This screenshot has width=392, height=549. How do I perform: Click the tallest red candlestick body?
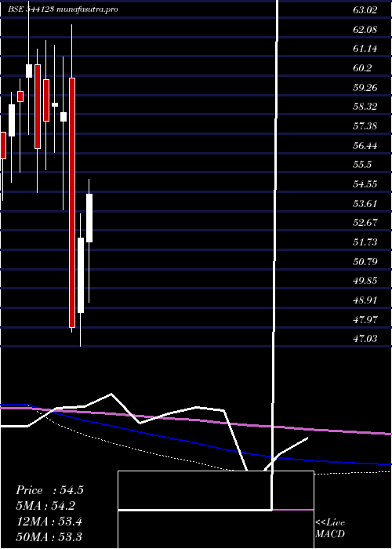[72, 202]
